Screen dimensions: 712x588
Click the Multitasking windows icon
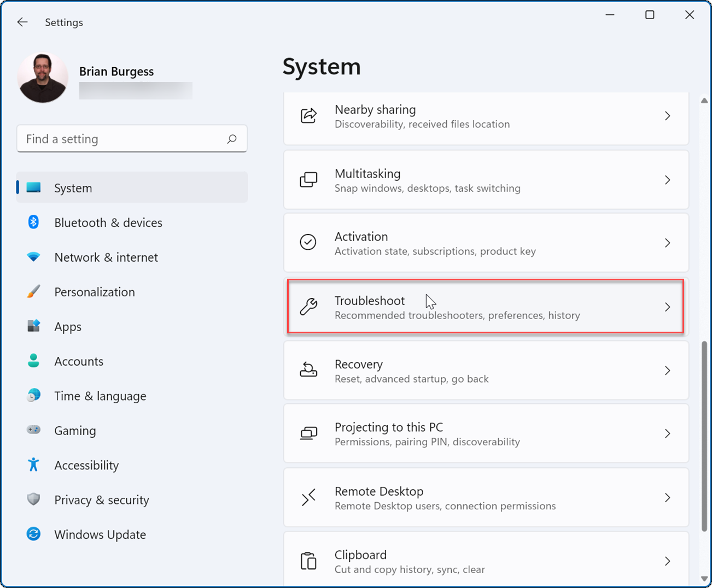[x=308, y=180]
